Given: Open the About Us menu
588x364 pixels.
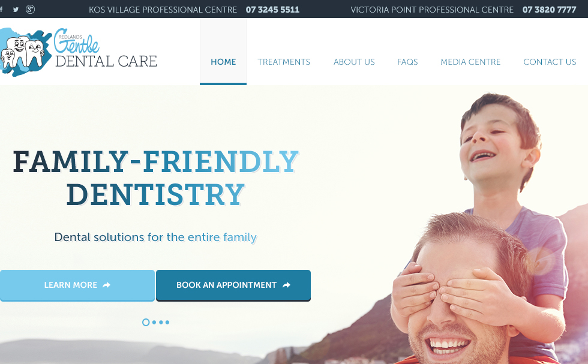Looking at the screenshot, I should [354, 62].
